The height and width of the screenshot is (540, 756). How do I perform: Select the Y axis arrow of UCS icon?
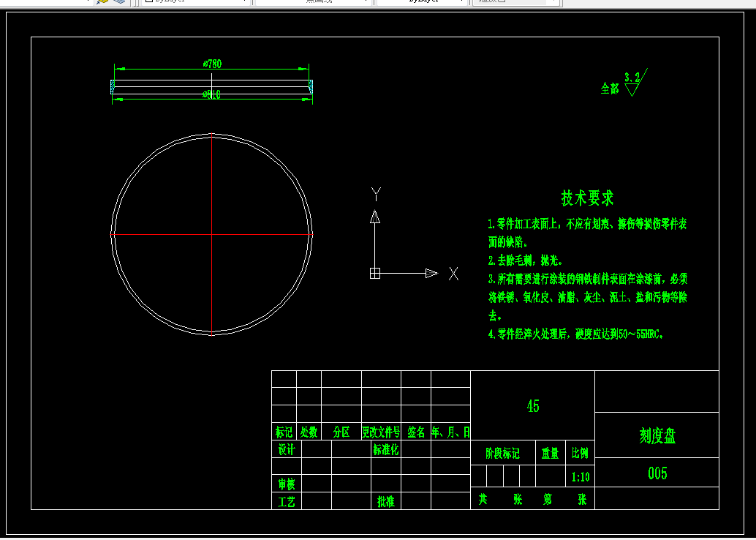coord(375,217)
